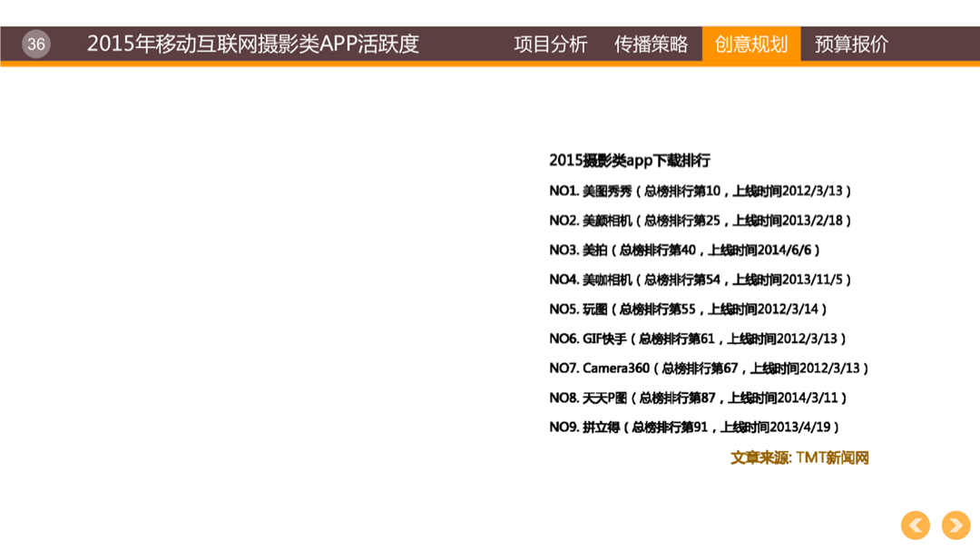Viewport: 980px width, 551px height.
Task: Click the source text 文章来源: TMT新闻网
Action: point(800,458)
